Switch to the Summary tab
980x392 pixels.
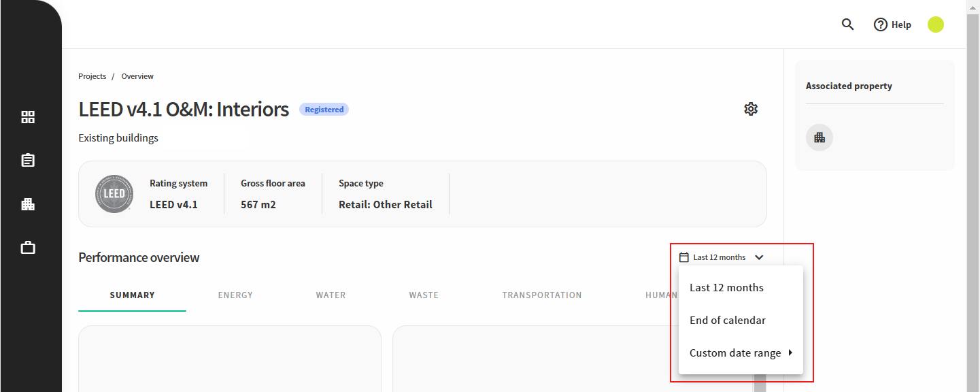(133, 295)
